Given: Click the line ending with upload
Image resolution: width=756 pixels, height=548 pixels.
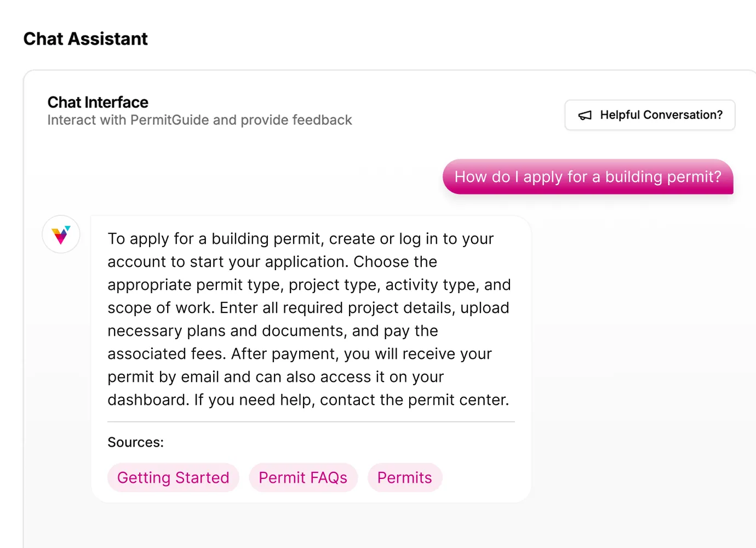Looking at the screenshot, I should 308,308.
